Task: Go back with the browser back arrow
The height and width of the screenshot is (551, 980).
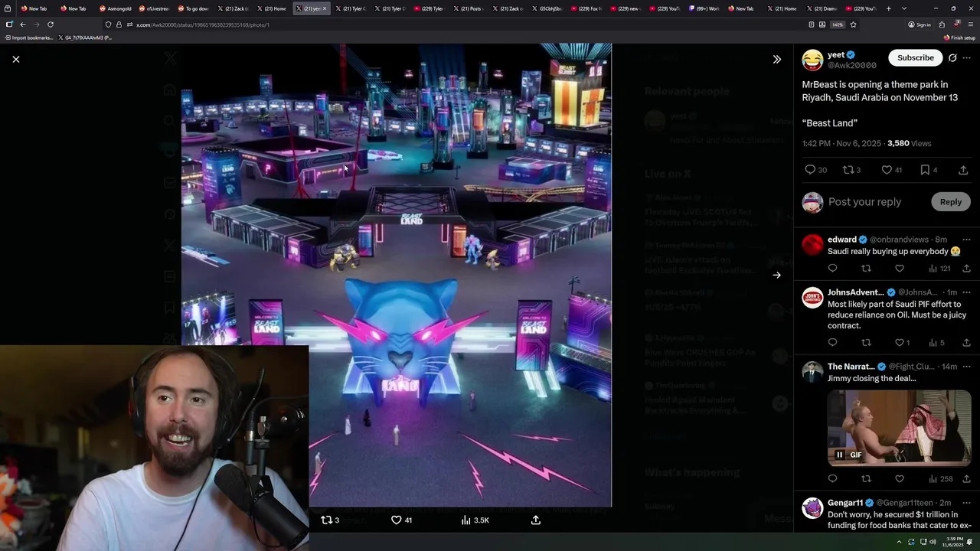Action: pos(22,24)
